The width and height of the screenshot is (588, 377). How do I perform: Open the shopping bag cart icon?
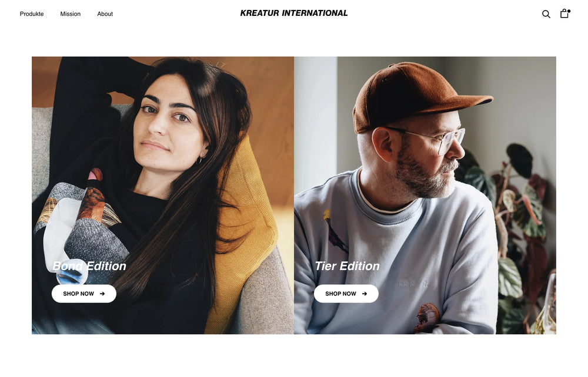click(x=564, y=14)
